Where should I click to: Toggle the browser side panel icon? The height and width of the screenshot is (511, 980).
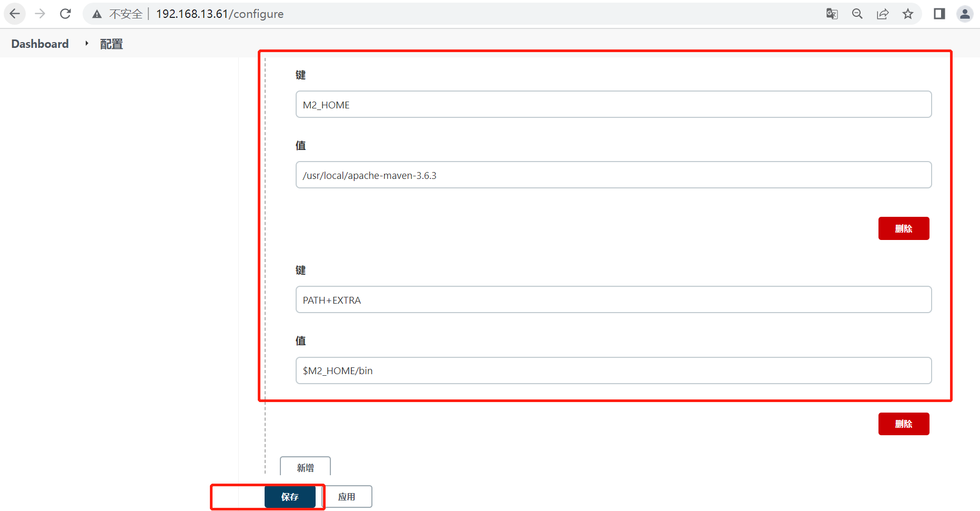point(939,14)
